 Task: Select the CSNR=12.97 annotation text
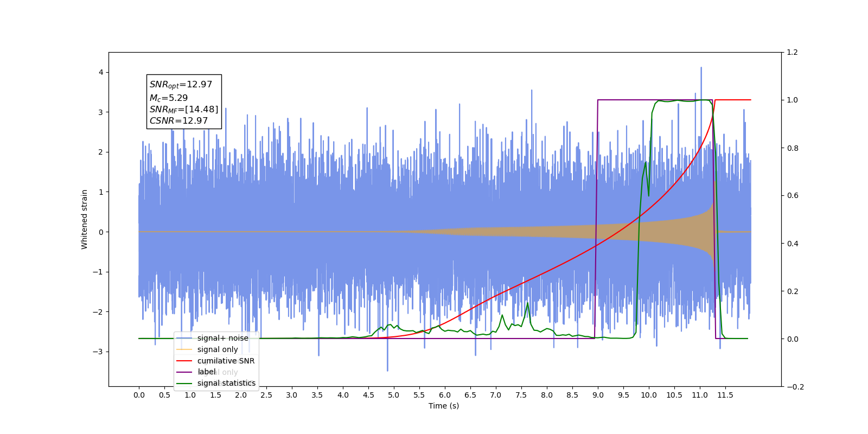[x=178, y=120]
